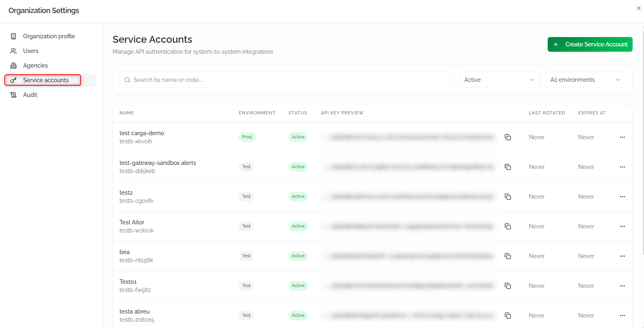Click the Prod environment badge
Viewport: 644px width, 329px height.
click(247, 137)
